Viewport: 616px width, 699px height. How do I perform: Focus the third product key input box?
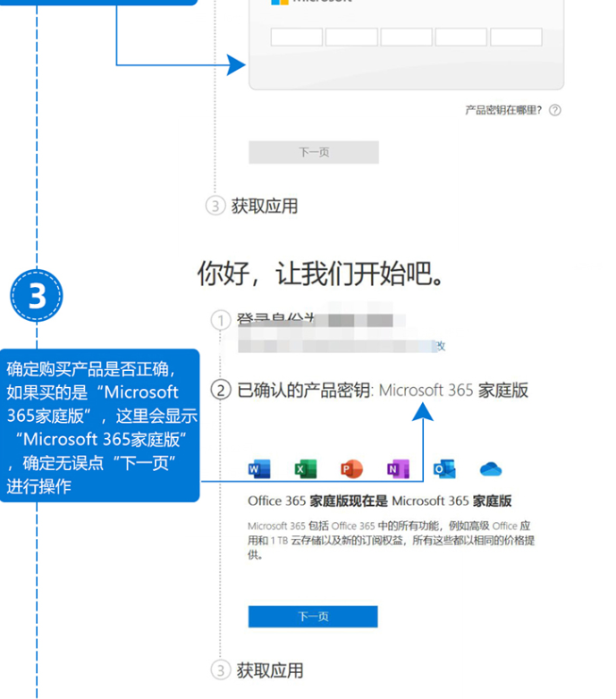tap(406, 37)
